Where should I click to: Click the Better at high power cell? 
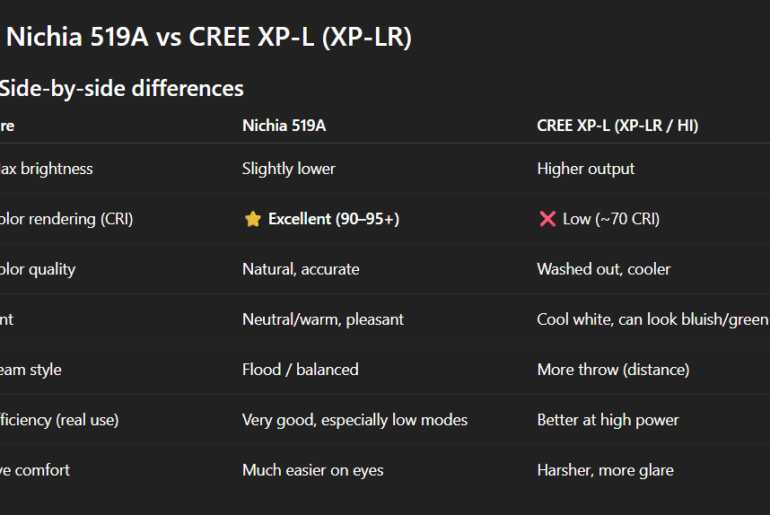click(x=607, y=420)
